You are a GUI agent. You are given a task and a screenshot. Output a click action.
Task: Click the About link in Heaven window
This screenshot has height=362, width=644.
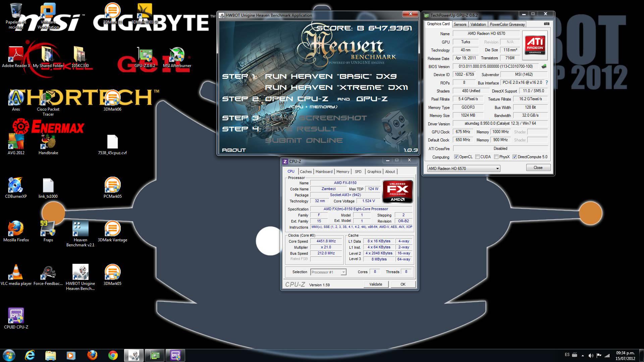click(x=234, y=150)
